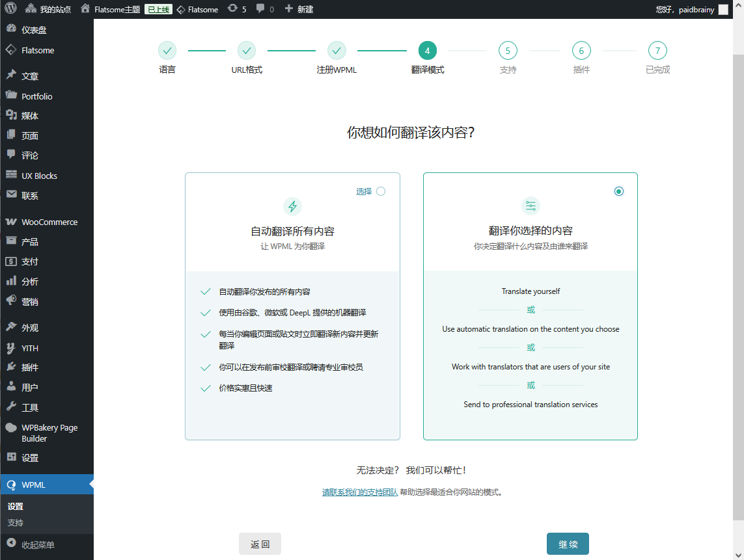Click the 继续 continue button
The width and height of the screenshot is (744, 560).
(x=568, y=544)
